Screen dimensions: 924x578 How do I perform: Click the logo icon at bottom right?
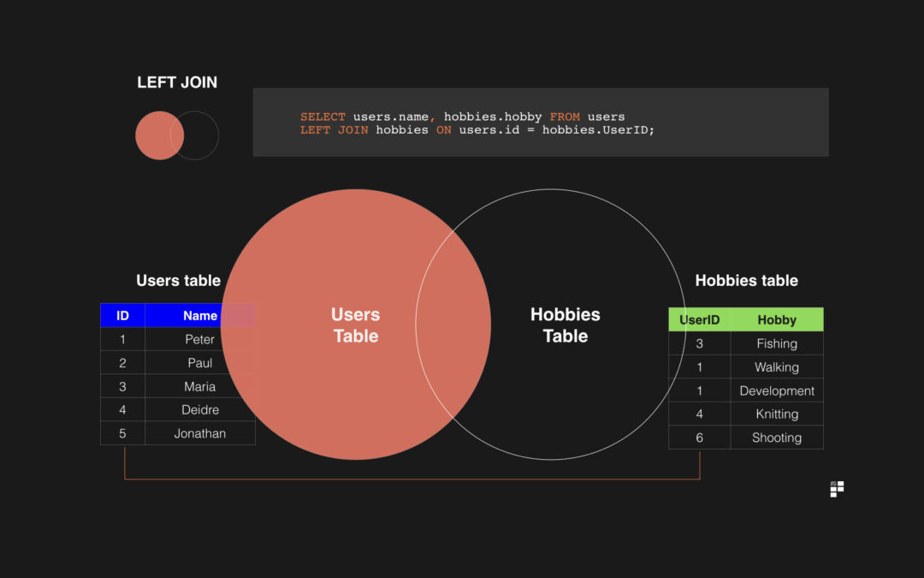[837, 489]
